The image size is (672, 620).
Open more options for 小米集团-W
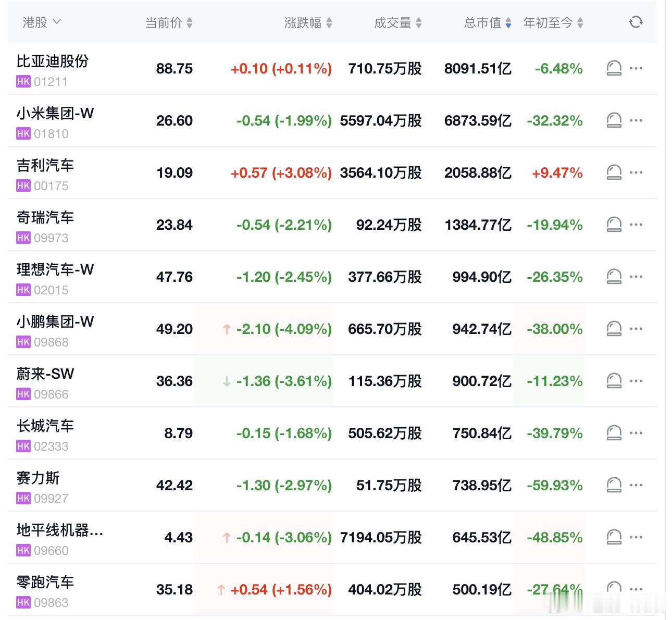(636, 120)
